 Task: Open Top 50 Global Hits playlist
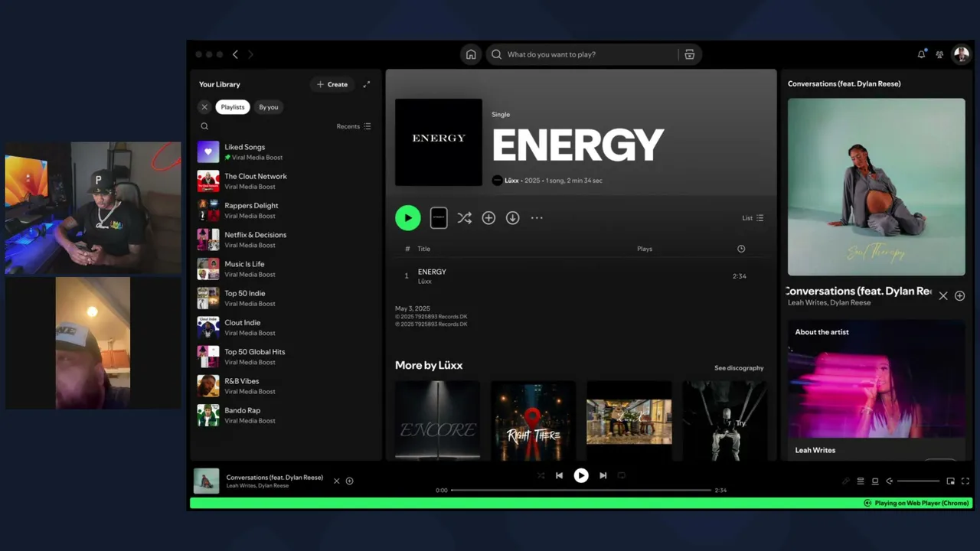[285, 357]
